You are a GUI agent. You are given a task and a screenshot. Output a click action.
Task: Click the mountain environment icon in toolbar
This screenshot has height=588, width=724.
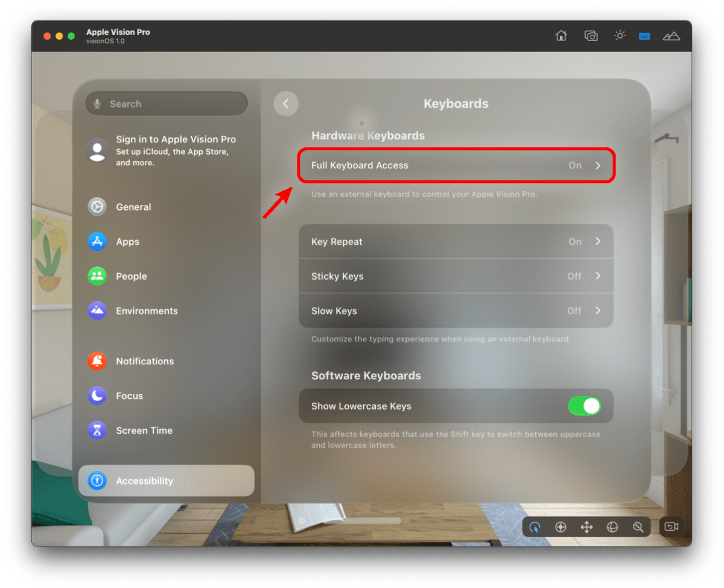[671, 36]
